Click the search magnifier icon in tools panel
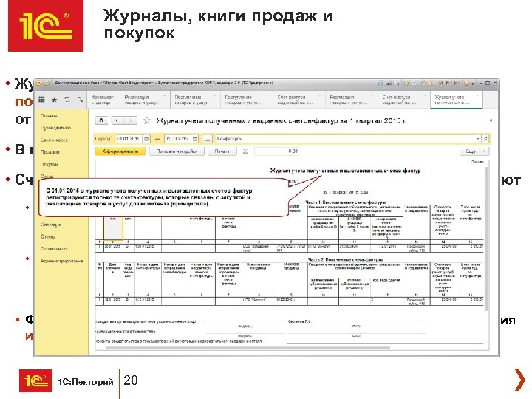532x399 pixels. tap(80, 100)
